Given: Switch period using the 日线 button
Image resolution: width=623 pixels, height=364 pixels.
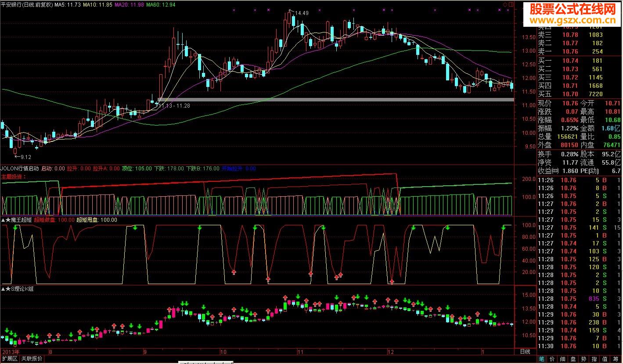Looking at the screenshot, I should tap(525, 352).
